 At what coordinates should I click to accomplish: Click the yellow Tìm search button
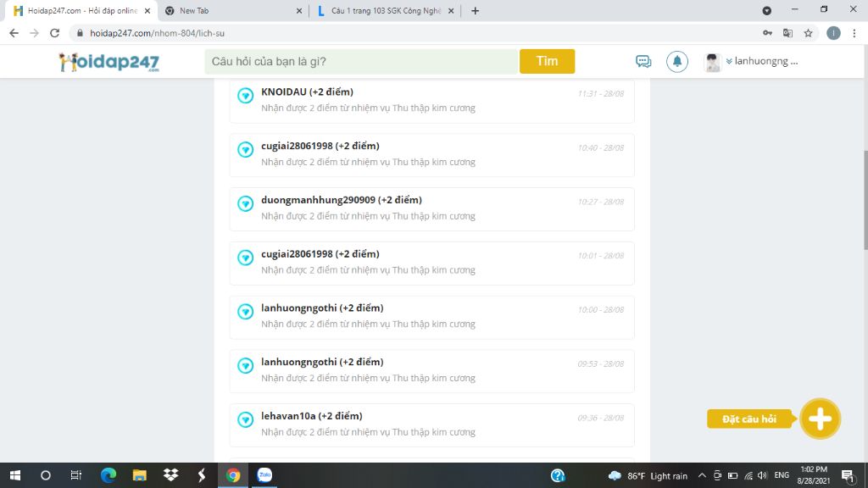point(547,61)
